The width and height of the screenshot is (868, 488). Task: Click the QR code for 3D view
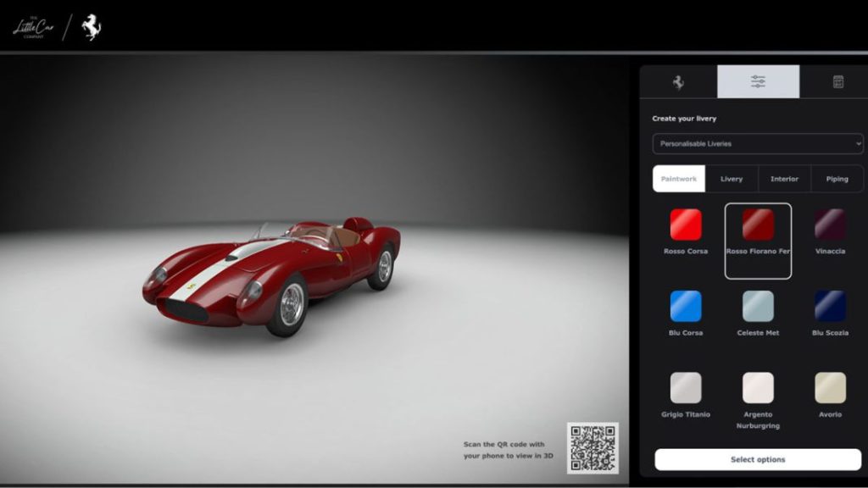[593, 447]
